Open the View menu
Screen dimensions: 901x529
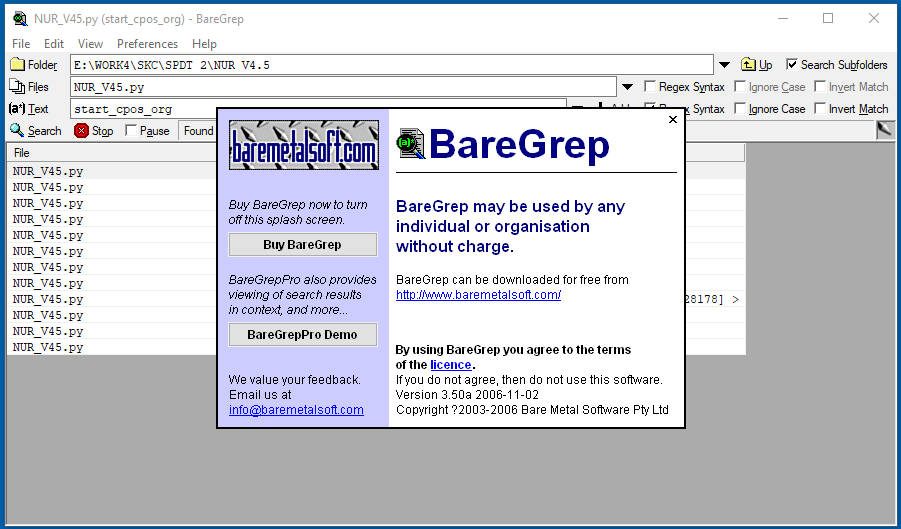click(90, 44)
